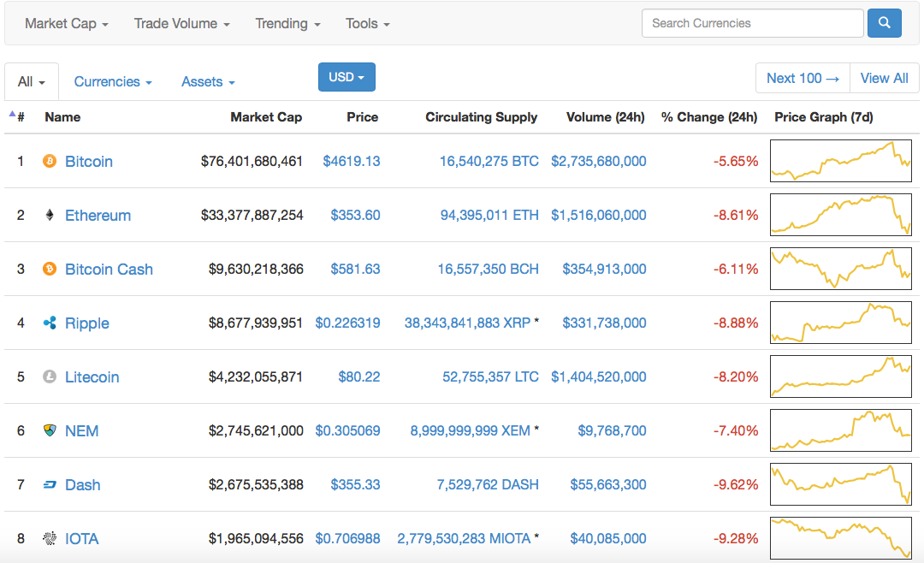This screenshot has height=563, width=924.
Task: Open the Trade Volume dropdown menu
Action: tap(181, 24)
